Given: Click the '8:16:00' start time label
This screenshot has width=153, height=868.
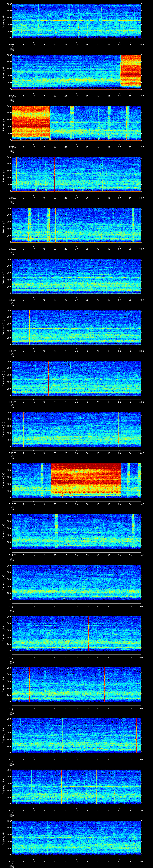Looking at the screenshot, I should (12, 810).
